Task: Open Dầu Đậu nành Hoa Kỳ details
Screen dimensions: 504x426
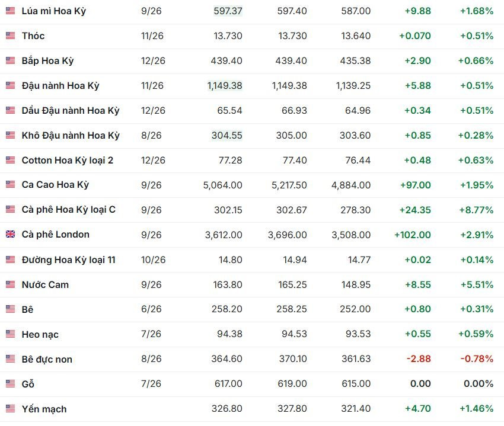Action: click(x=71, y=111)
